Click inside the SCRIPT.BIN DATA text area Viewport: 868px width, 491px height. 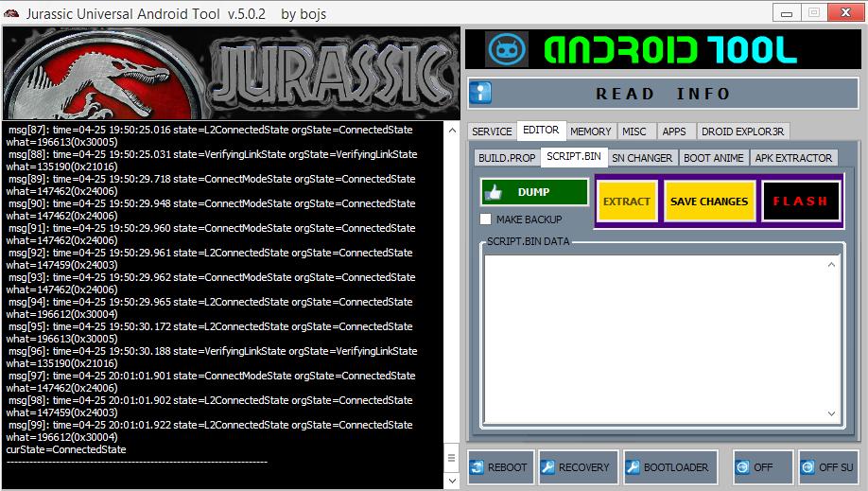click(652, 336)
